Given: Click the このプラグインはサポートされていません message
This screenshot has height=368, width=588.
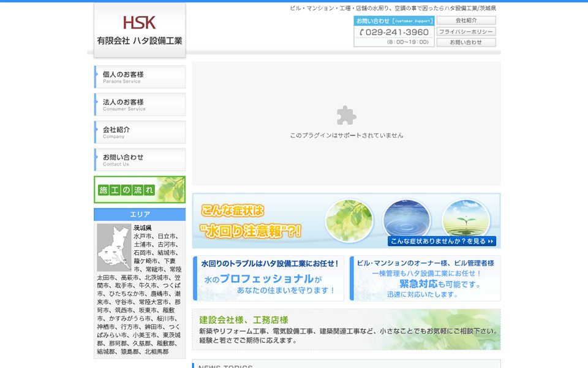Looking at the screenshot, I should click(x=346, y=135).
